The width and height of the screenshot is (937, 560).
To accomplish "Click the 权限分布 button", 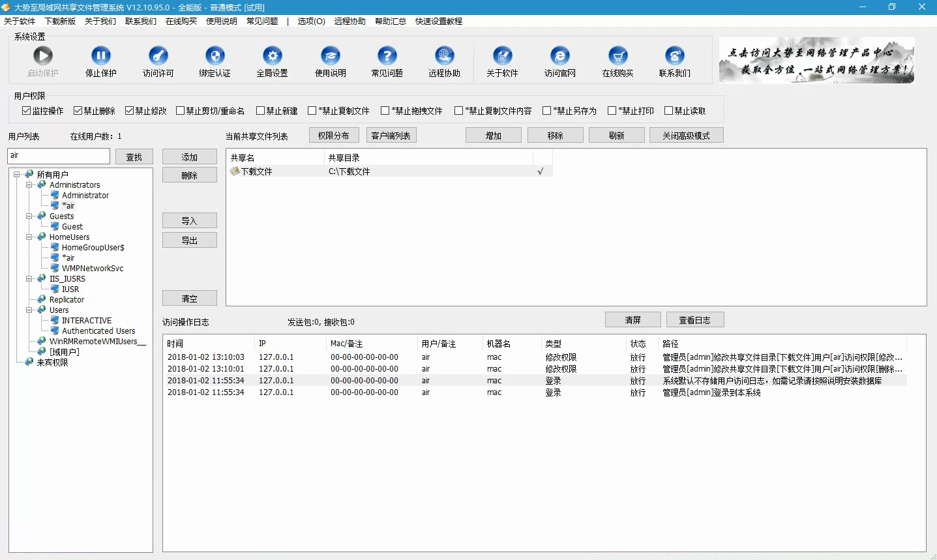I will pyautogui.click(x=333, y=136).
